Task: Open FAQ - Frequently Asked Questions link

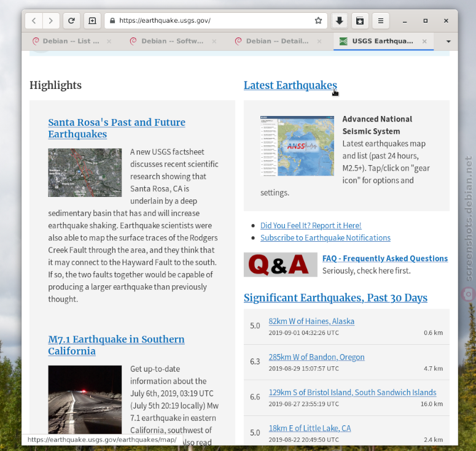Action: (385, 258)
